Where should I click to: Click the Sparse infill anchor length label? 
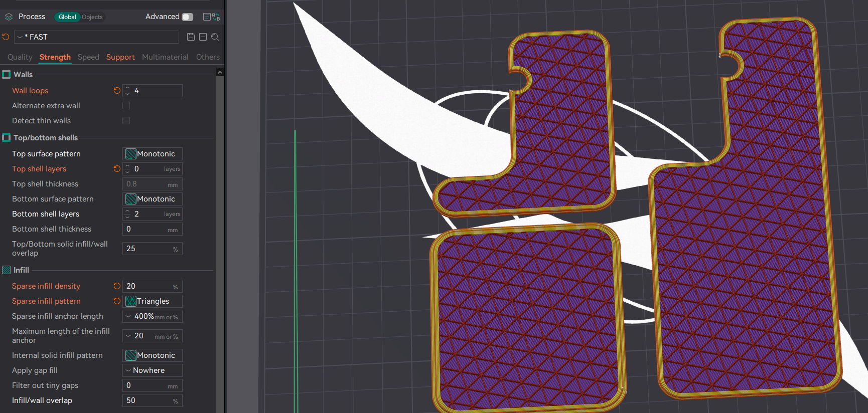[x=58, y=316]
